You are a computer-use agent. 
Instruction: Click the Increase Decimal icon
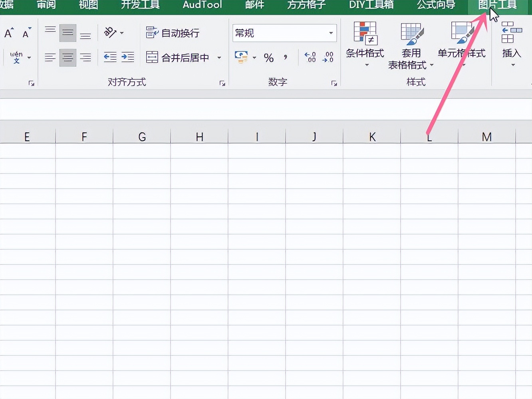[310, 57]
